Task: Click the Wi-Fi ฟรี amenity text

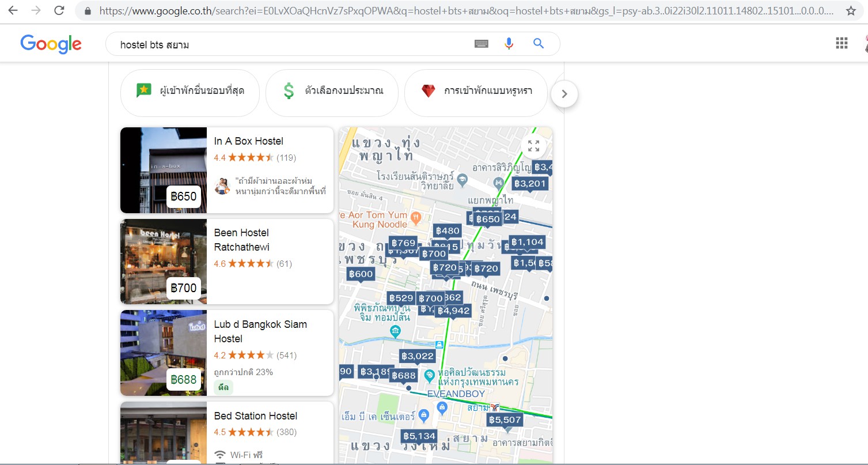Action: (x=247, y=455)
